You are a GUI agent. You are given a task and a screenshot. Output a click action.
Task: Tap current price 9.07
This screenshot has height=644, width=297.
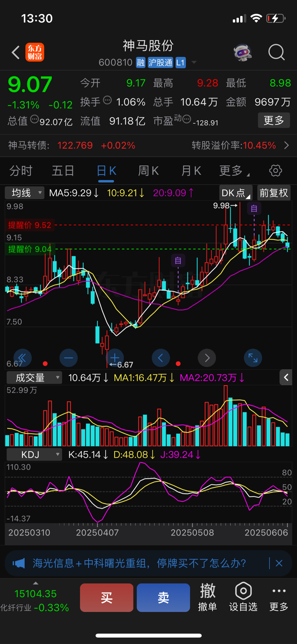coord(30,84)
